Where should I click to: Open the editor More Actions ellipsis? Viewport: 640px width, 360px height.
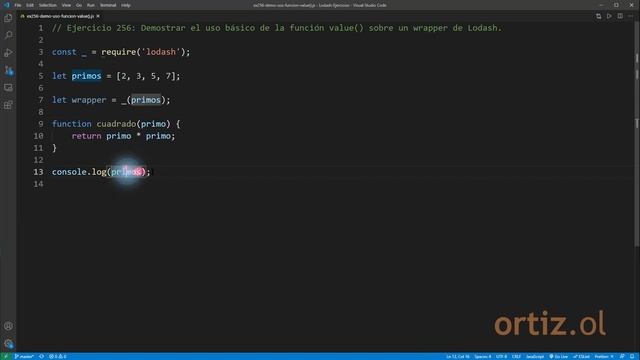pos(631,16)
